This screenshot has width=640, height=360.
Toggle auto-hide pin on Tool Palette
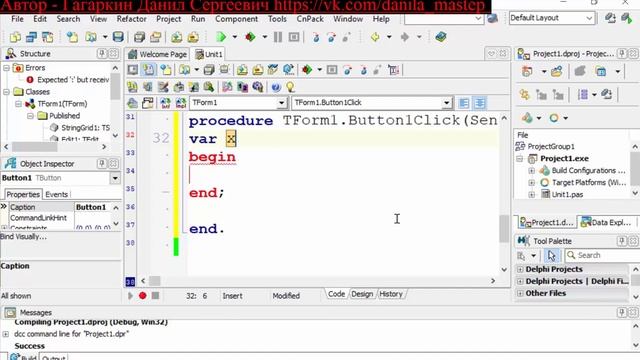[622, 241]
